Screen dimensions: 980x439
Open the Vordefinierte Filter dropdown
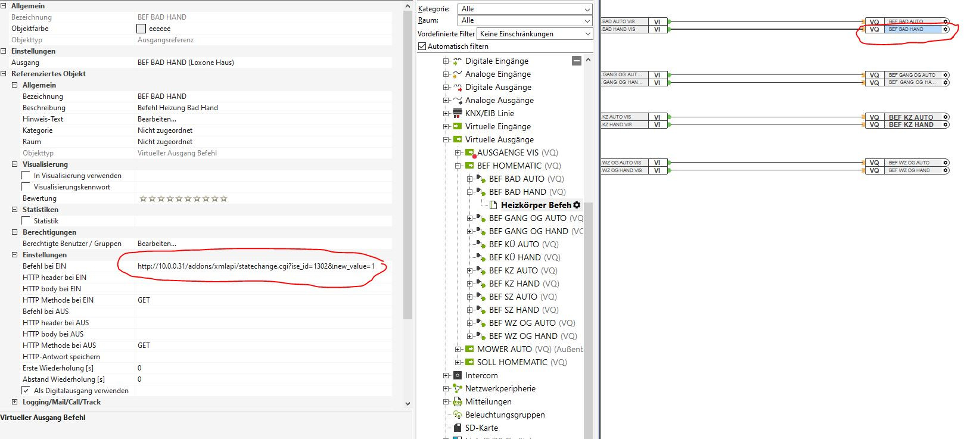coord(535,34)
